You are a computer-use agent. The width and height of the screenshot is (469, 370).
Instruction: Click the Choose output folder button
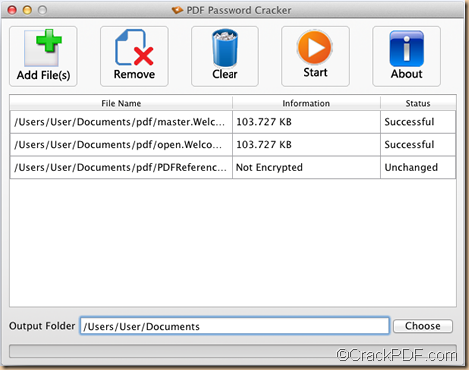(423, 326)
